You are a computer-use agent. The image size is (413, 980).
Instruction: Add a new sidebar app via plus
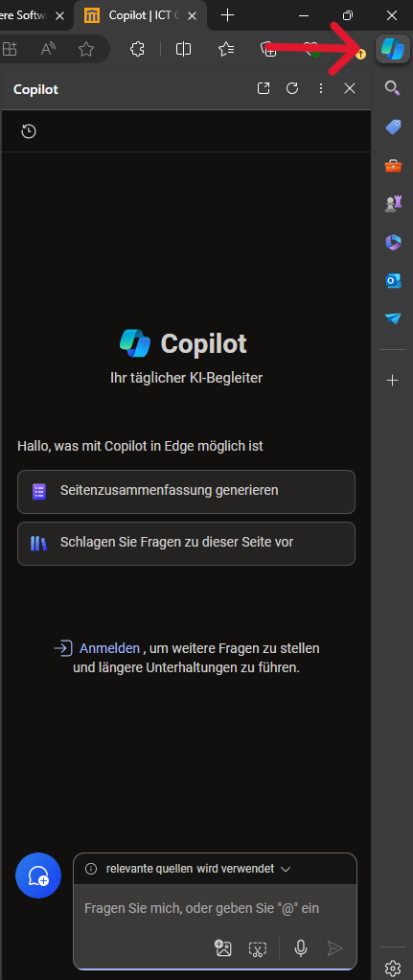[x=392, y=380]
